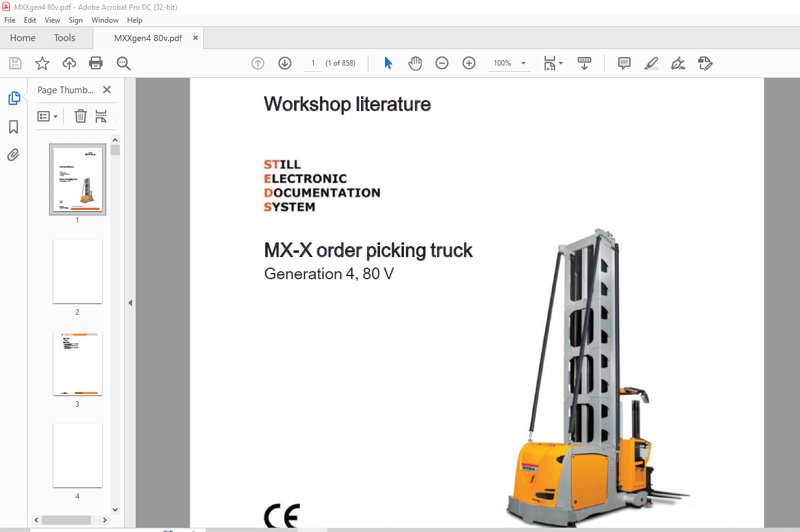Open the Bookmarks panel icon
The height and width of the screenshot is (532, 800).
point(14,127)
